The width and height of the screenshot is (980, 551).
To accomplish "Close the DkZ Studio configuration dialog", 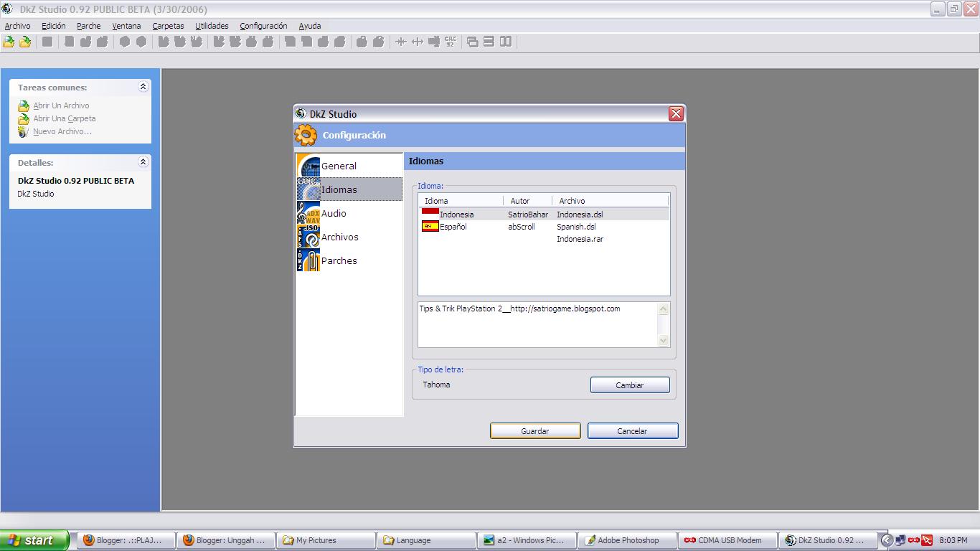I will (676, 114).
